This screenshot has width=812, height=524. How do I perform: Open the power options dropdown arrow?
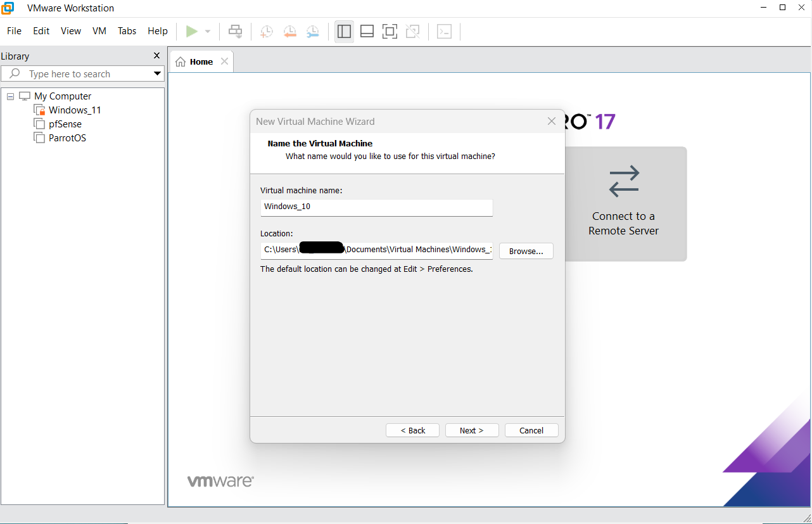coord(207,32)
